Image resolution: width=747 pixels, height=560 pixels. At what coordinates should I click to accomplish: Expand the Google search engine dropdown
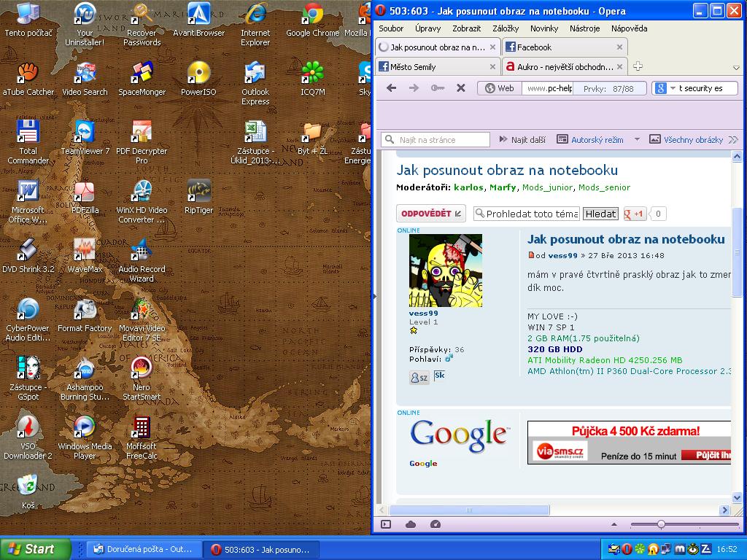click(x=673, y=88)
